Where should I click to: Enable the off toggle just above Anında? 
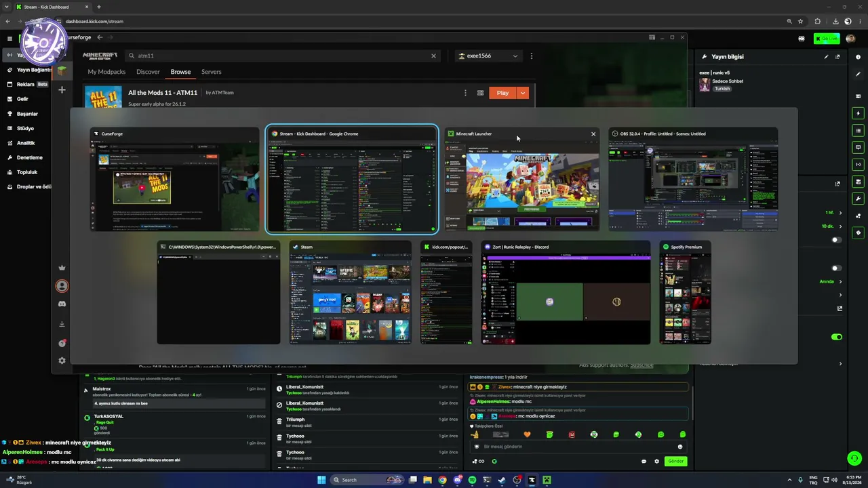coord(837,268)
